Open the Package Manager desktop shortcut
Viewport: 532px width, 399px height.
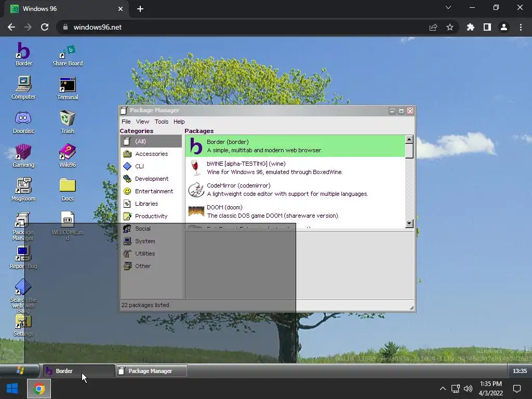click(x=23, y=226)
